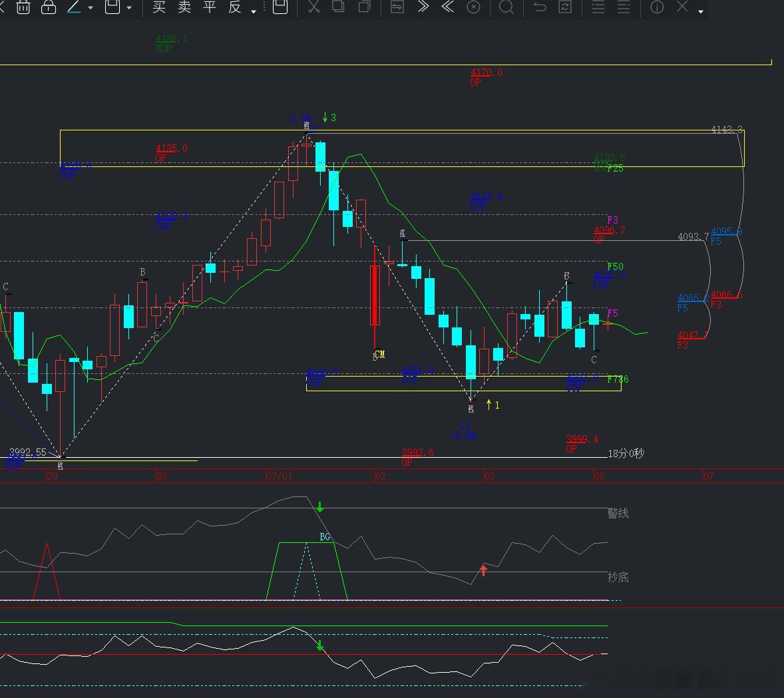
Task: Click the yellow up arrow 1 signal
Action: (x=493, y=405)
